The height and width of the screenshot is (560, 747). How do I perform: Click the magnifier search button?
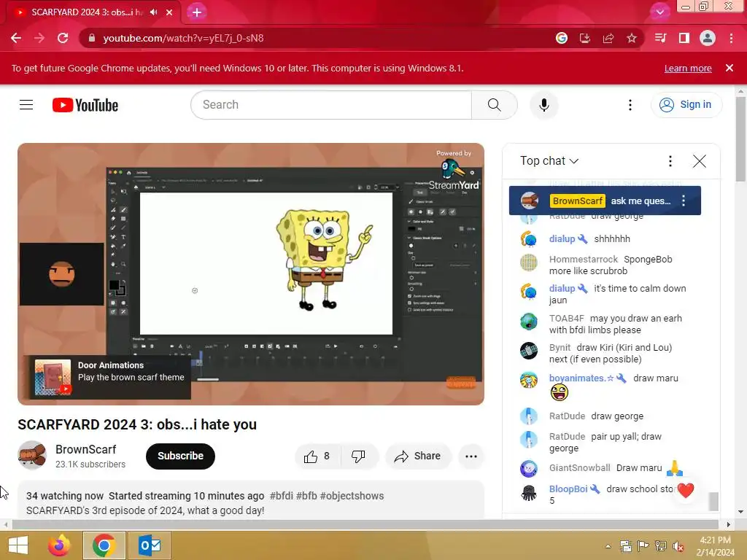tap(494, 105)
